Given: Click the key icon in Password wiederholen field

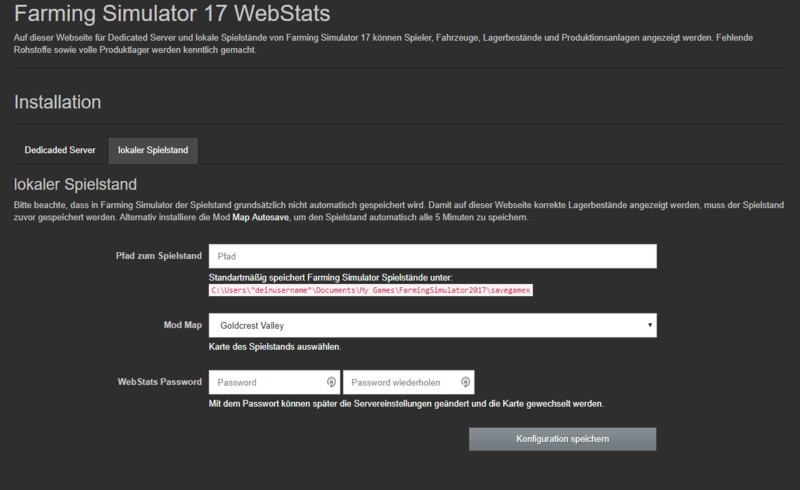Looking at the screenshot, I should click(x=465, y=382).
